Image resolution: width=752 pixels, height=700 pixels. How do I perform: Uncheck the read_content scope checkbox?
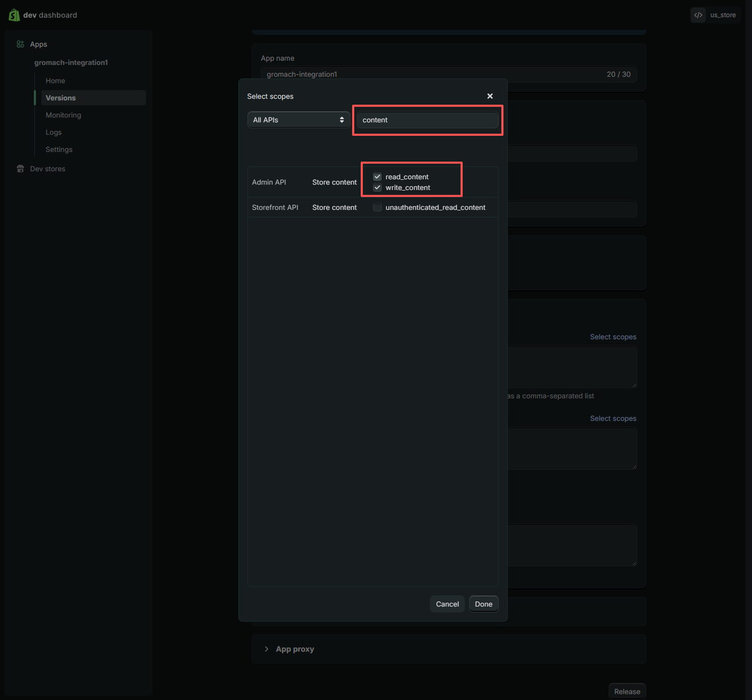(377, 177)
